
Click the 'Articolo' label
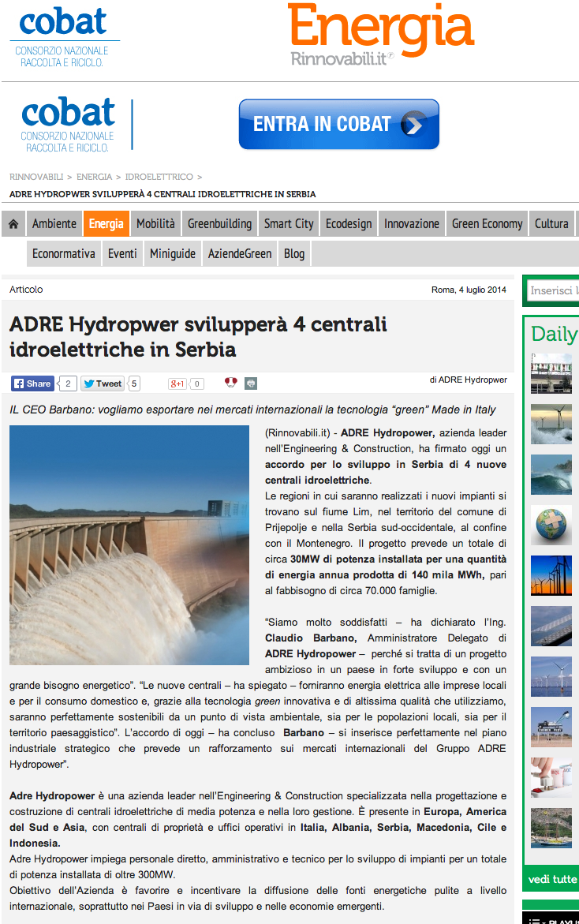[x=26, y=290]
